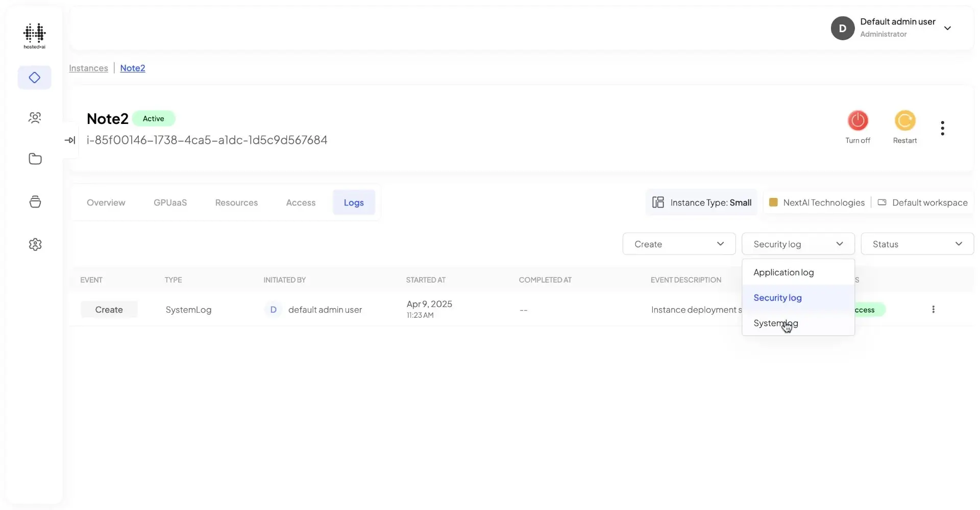Turn off the Note2 instance

tap(858, 120)
